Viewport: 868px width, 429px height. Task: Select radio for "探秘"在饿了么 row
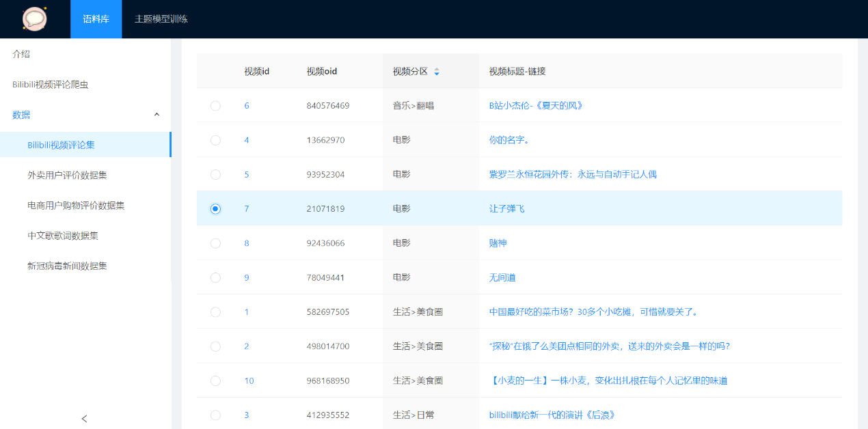[215, 346]
